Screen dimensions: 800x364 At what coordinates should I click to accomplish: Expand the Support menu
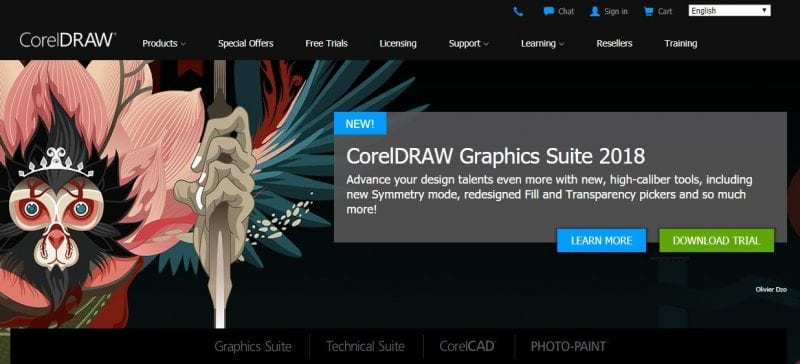[x=468, y=43]
